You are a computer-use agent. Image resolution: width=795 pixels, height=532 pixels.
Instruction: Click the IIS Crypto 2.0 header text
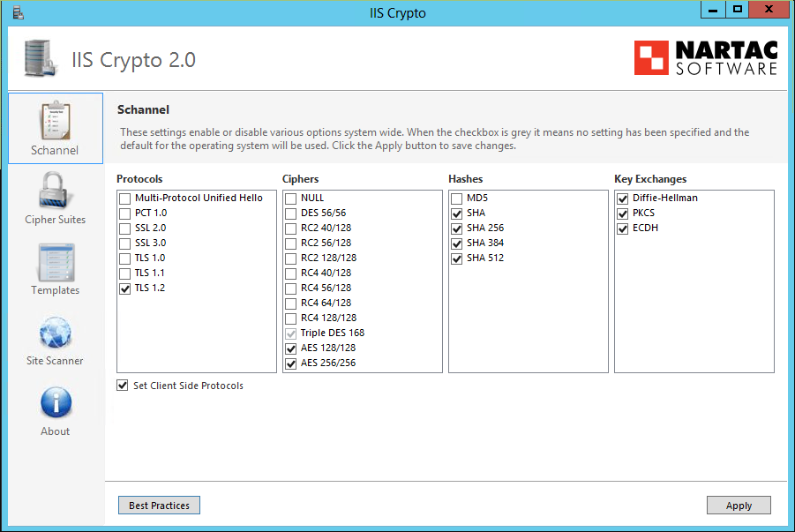(x=133, y=60)
